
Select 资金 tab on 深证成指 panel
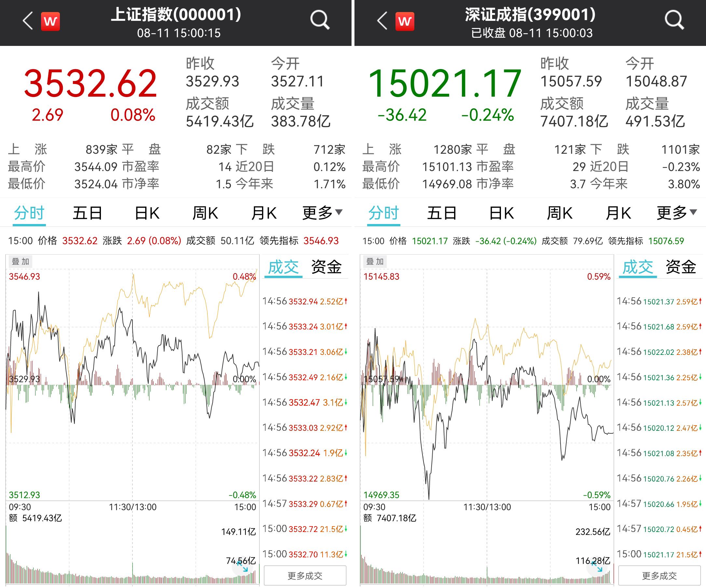coord(681,267)
